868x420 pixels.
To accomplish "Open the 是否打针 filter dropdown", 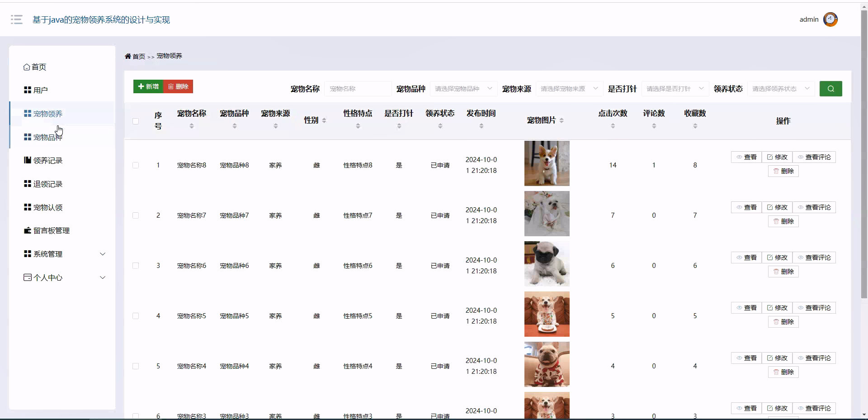I will (x=675, y=89).
